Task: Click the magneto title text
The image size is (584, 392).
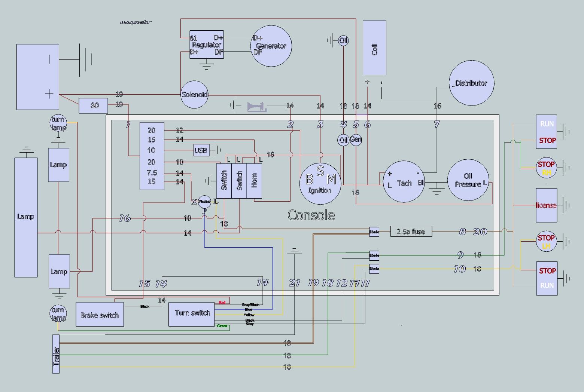Action: point(136,22)
